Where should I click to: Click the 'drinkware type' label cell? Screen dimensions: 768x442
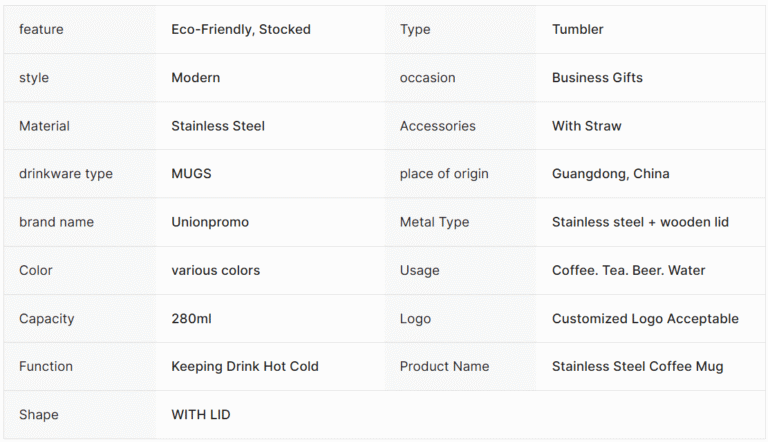(x=66, y=174)
